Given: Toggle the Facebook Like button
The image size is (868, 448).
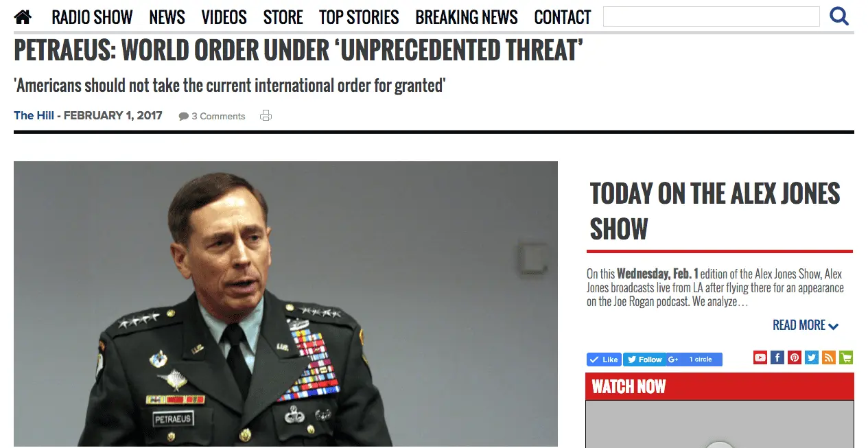Looking at the screenshot, I should (604, 359).
